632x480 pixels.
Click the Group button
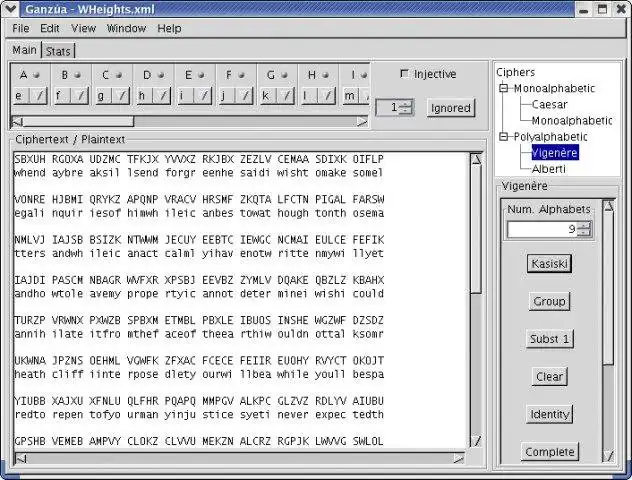point(549,301)
